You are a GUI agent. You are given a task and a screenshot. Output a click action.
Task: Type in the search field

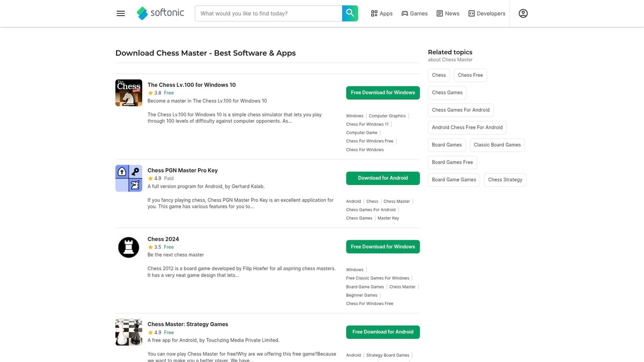[x=268, y=13]
